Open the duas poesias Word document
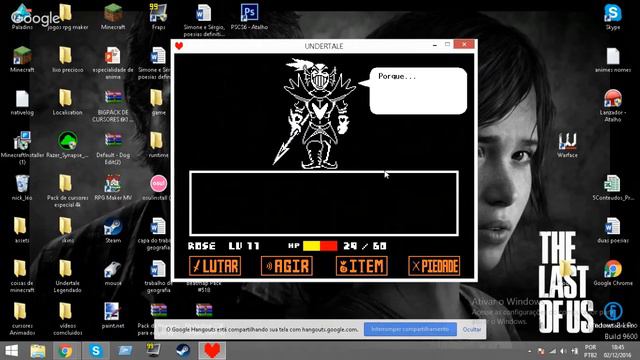 click(x=613, y=231)
